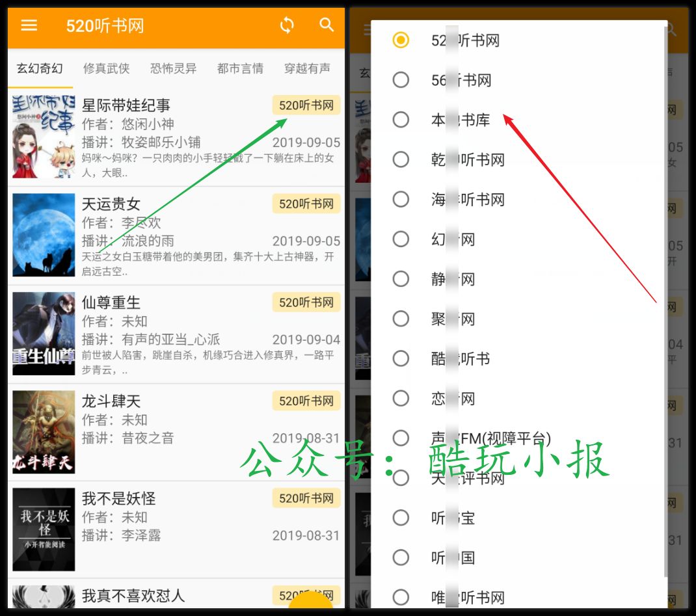Open the book title 我不是妖怪
This screenshot has width=696, height=616.
coord(118,498)
